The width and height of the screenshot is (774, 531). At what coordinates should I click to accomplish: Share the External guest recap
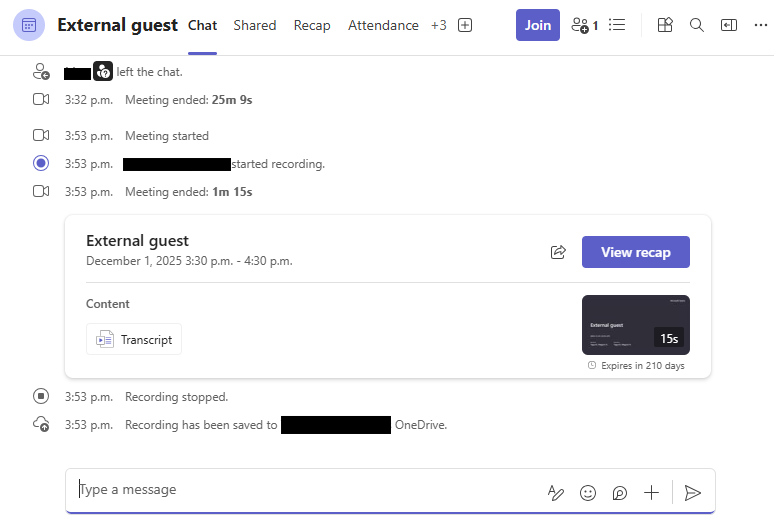(x=559, y=252)
